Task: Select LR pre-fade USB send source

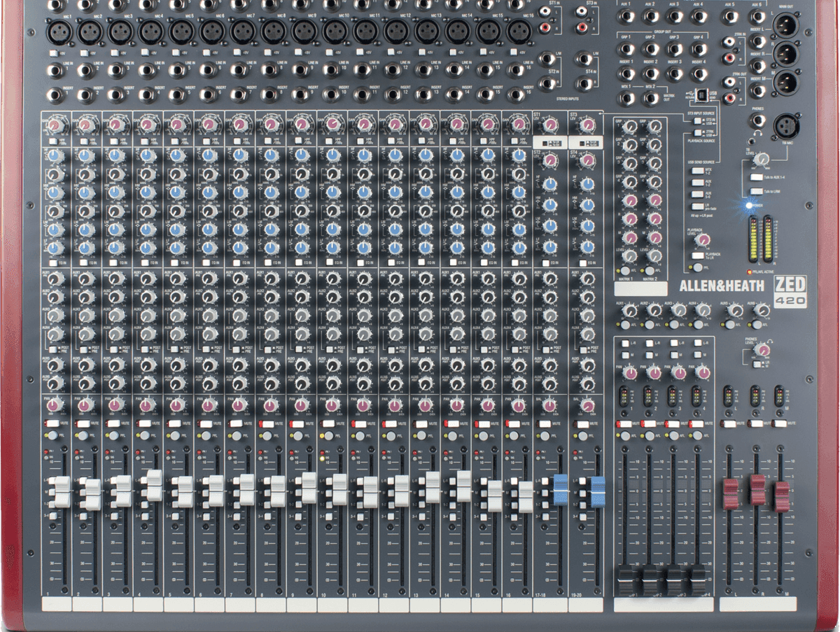Action: pyautogui.click(x=696, y=206)
